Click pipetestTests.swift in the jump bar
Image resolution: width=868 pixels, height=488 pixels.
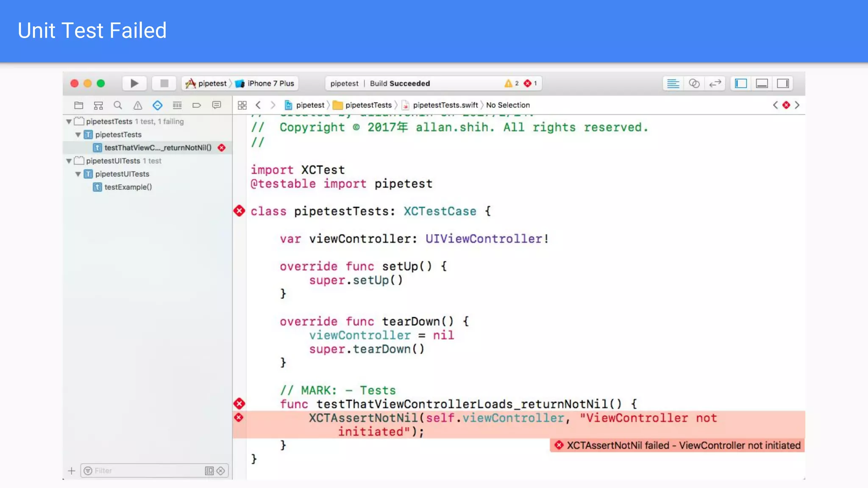click(445, 105)
